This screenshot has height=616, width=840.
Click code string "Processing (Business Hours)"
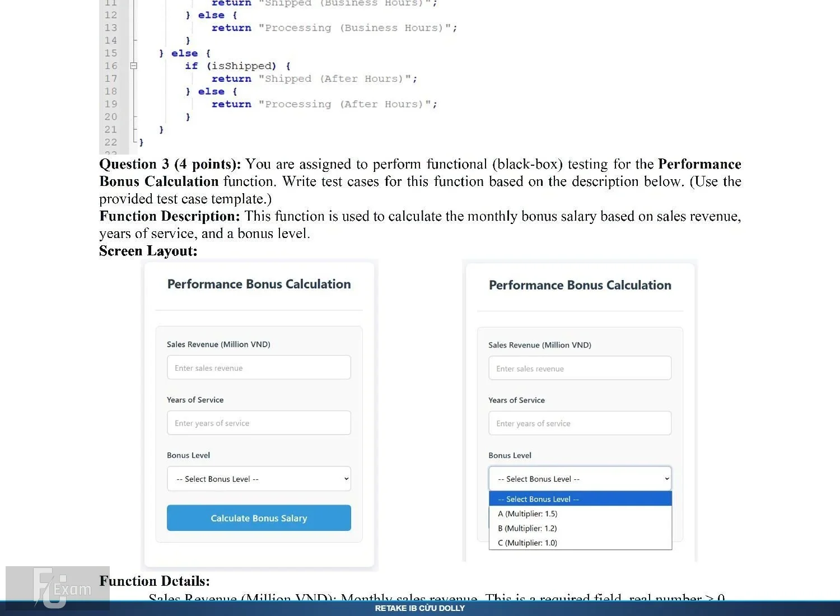pos(354,28)
